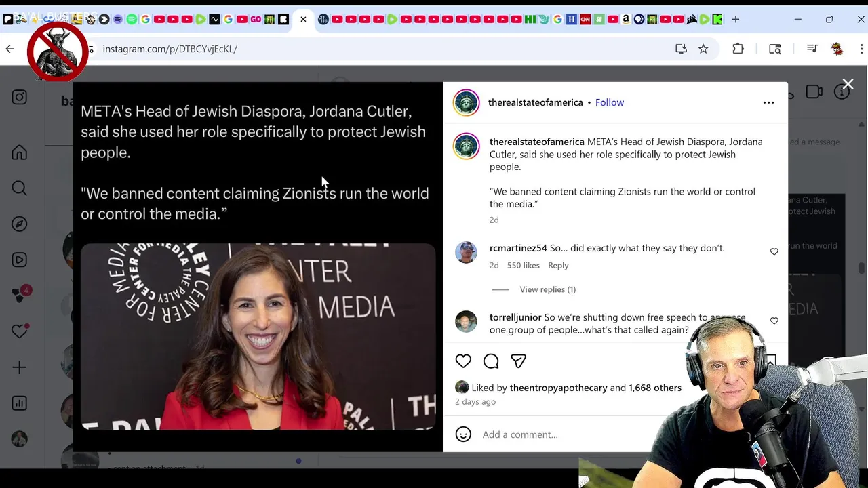868x488 pixels.
Task: Open profile avatar at sidebar bottom
Action: tap(19, 439)
